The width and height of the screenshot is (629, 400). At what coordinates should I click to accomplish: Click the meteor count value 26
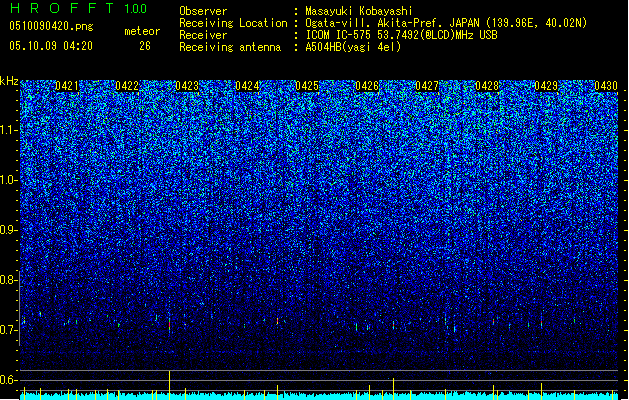click(x=145, y=46)
